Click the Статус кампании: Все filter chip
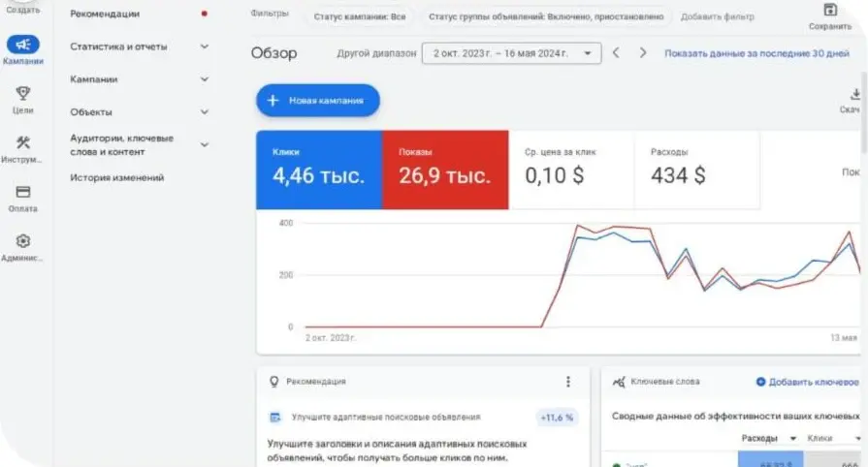The width and height of the screenshot is (868, 467). (359, 16)
